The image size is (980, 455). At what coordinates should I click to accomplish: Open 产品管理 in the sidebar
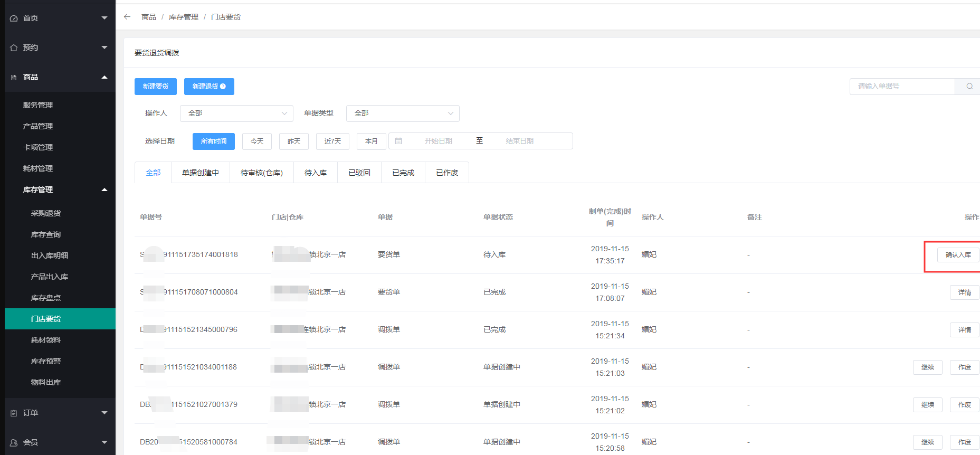pyautogui.click(x=60, y=126)
